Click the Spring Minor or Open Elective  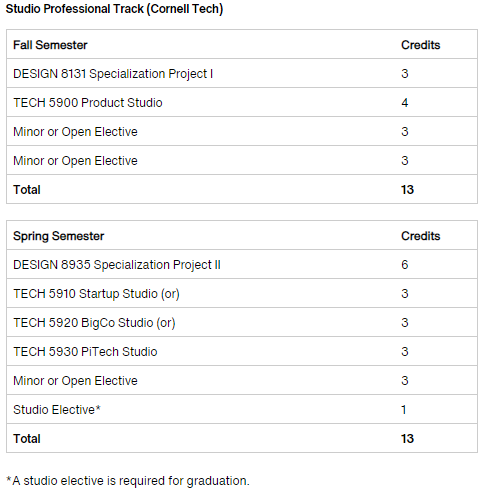(75, 381)
